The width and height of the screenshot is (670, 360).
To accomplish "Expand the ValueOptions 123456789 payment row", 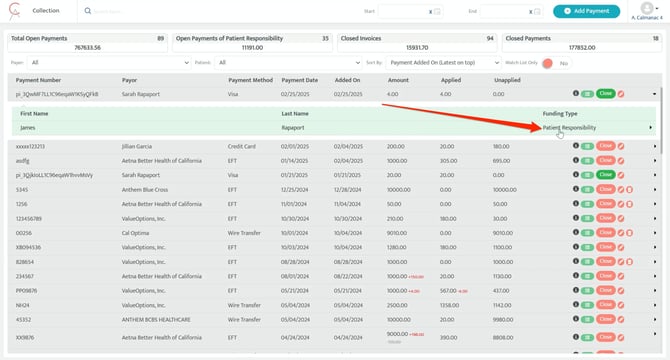I will [655, 219].
